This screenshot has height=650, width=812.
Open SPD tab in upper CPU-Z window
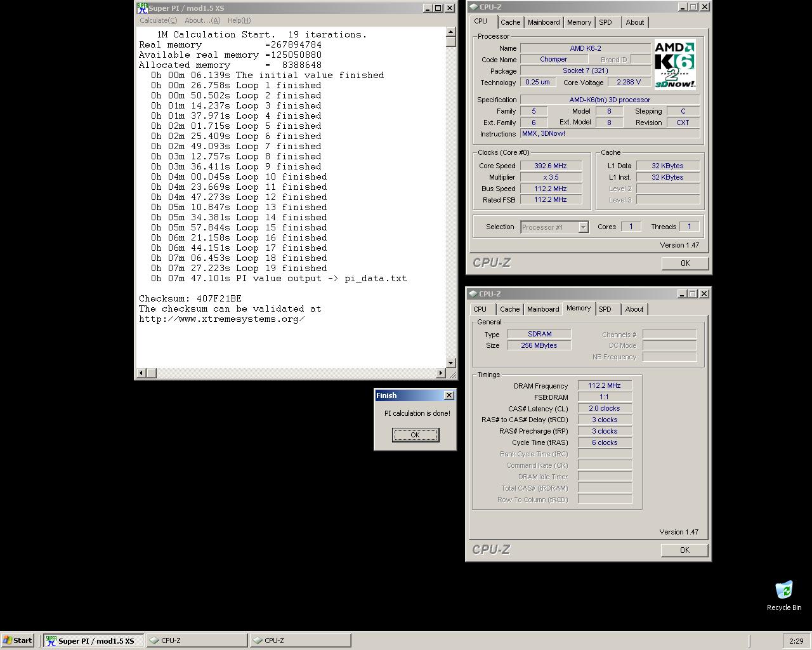point(606,22)
